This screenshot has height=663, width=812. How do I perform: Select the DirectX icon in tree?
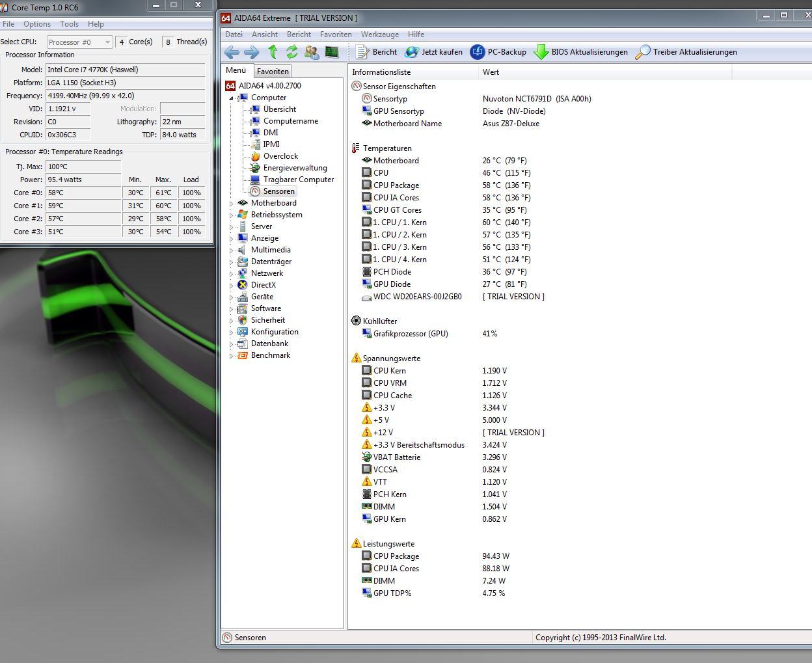243,285
